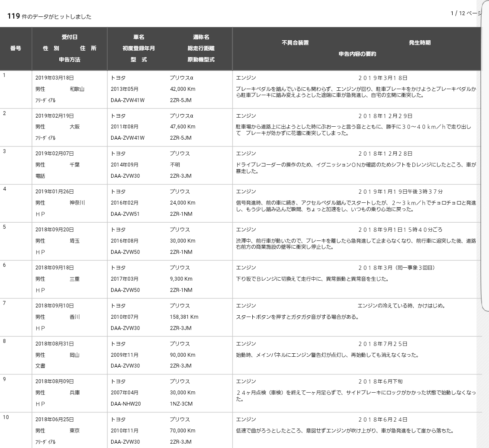Click '岡山' address in row 8

[x=74, y=355]
